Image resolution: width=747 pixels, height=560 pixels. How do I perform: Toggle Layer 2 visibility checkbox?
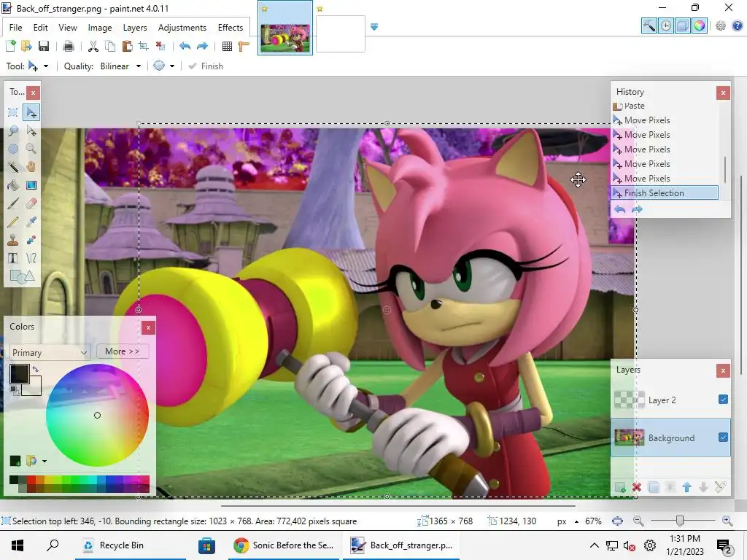point(723,400)
